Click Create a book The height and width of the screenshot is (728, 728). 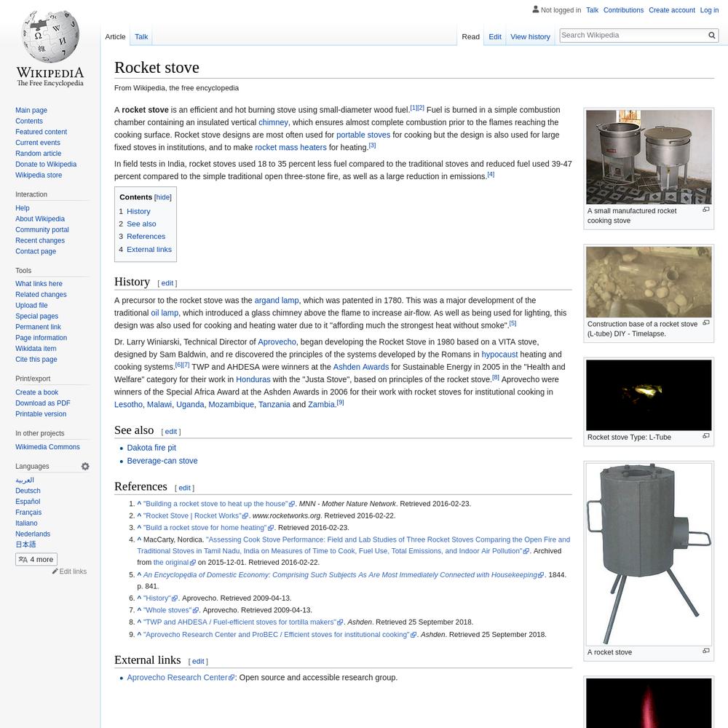coord(36,392)
